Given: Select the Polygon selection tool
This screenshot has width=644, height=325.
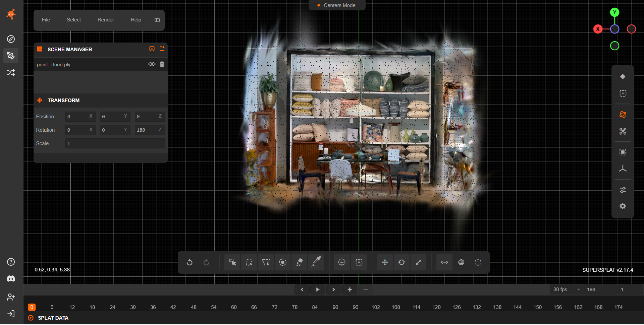Looking at the screenshot, I should click(266, 262).
